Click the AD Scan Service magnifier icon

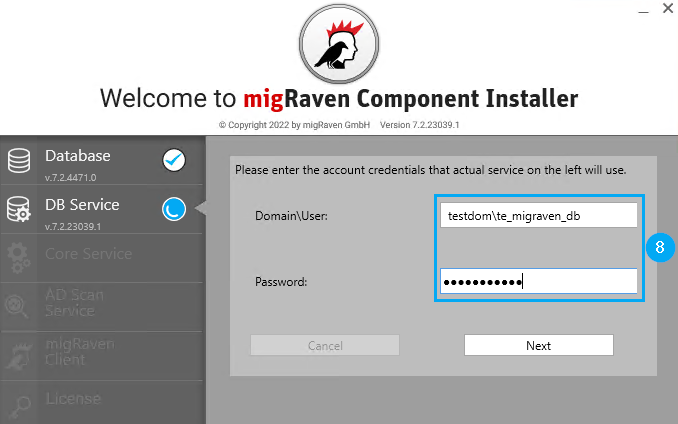[x=17, y=306]
